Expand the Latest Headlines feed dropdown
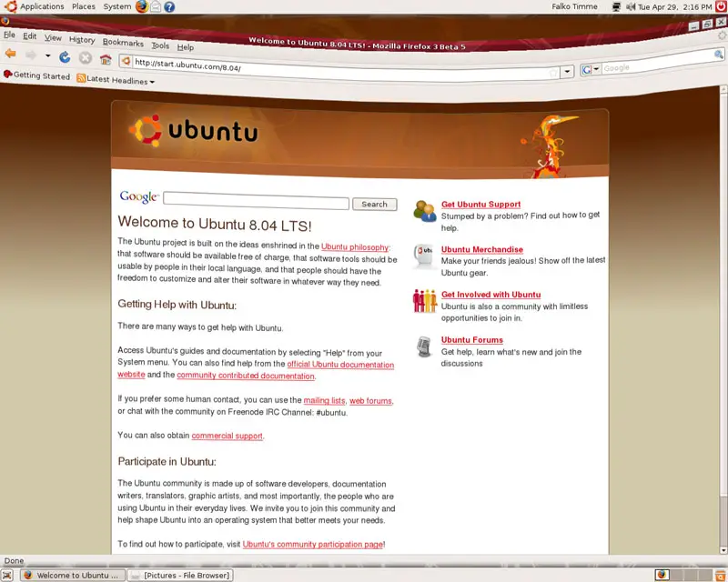 [152, 82]
